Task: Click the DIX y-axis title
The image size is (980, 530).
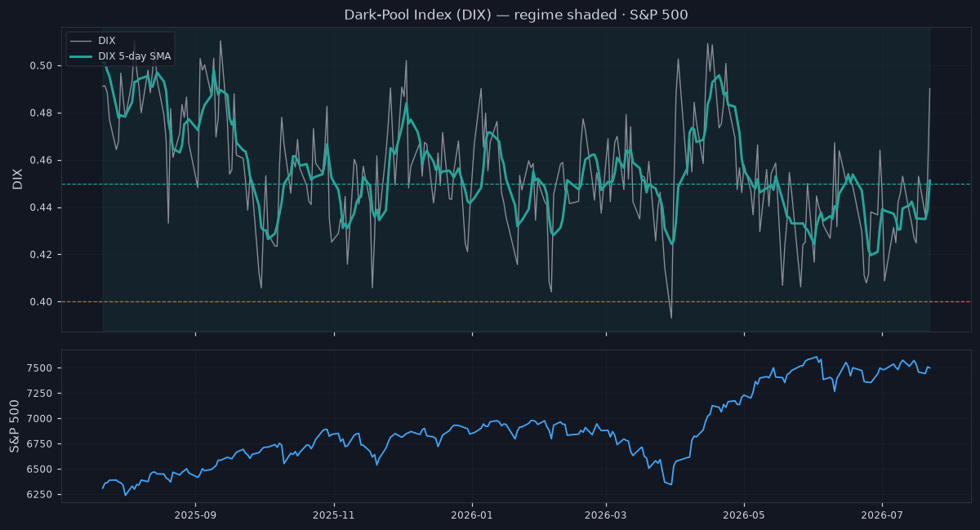Action: [17, 178]
